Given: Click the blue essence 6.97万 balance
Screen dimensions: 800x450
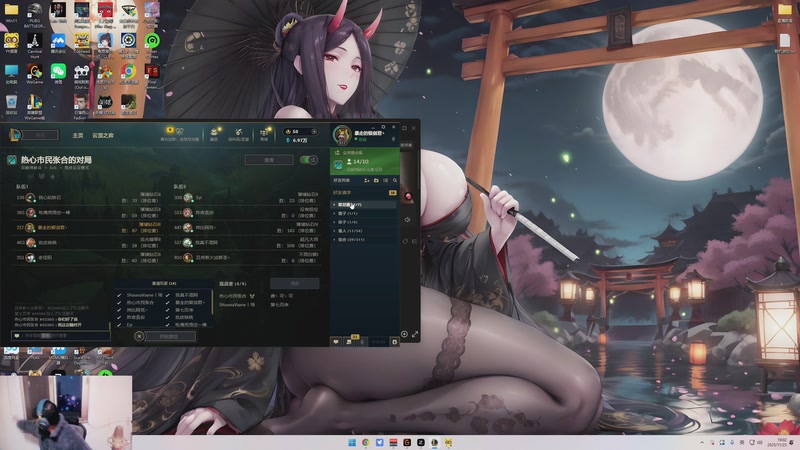Looking at the screenshot, I should (296, 140).
